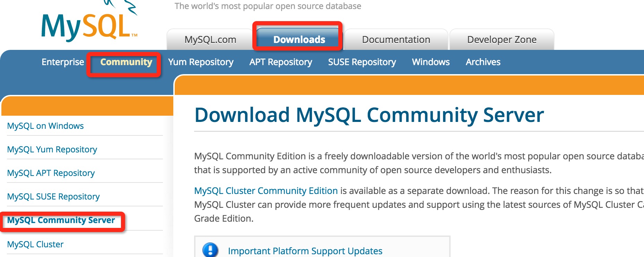Screen dimensions: 644x257
Task: Open MySQL SUSE Repository sidebar link
Action: coord(53,196)
